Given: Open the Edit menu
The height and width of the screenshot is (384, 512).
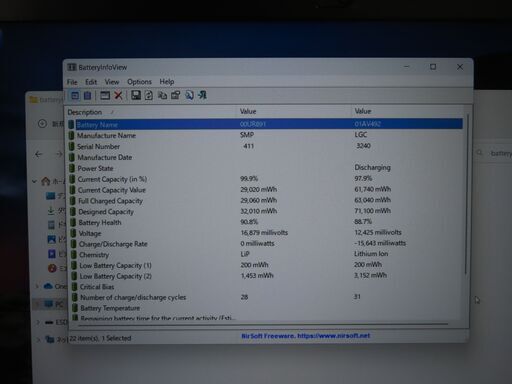Looking at the screenshot, I should pos(91,82).
